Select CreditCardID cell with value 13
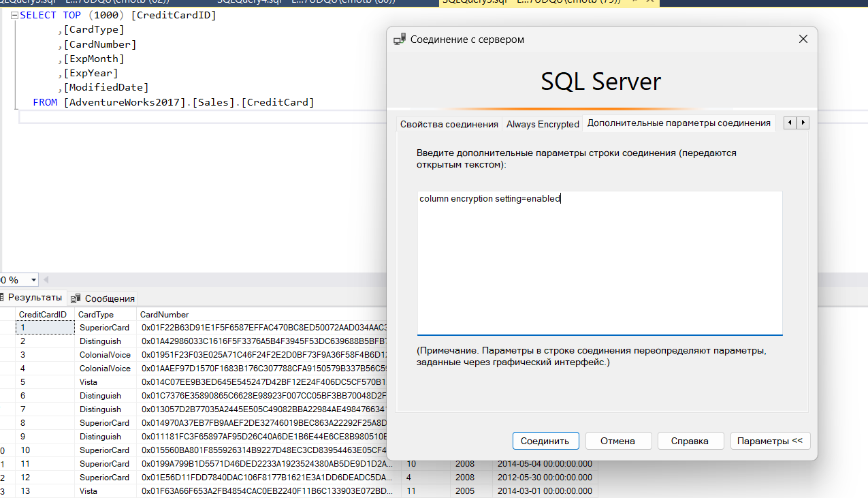 (x=45, y=491)
